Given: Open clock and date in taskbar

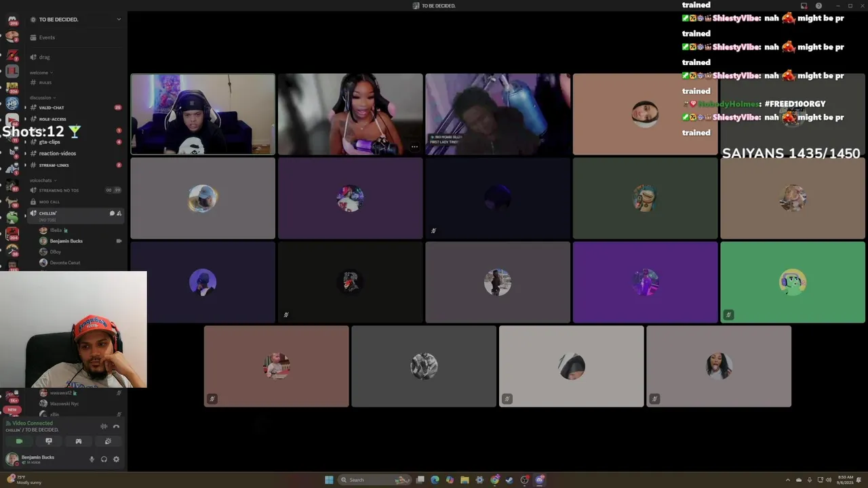Looking at the screenshot, I should pos(846,480).
